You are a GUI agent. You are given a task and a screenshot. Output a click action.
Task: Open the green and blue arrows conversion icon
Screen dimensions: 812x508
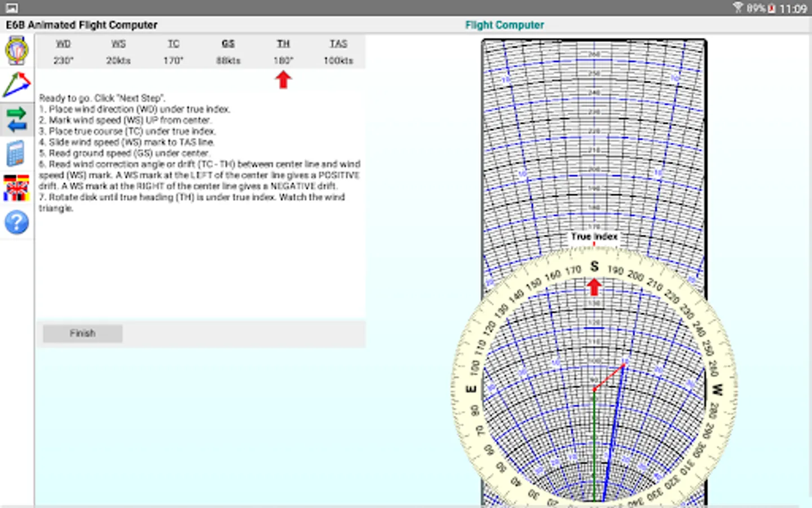click(x=17, y=120)
